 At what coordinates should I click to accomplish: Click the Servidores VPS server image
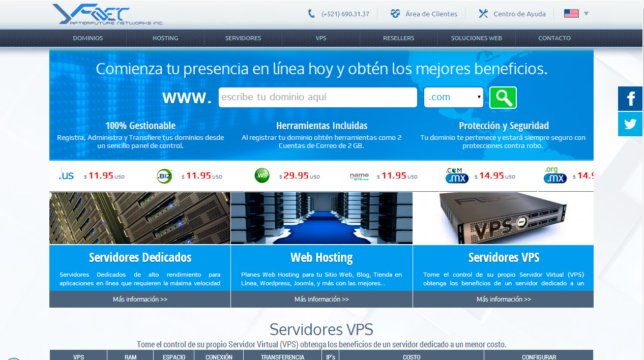[503, 218]
